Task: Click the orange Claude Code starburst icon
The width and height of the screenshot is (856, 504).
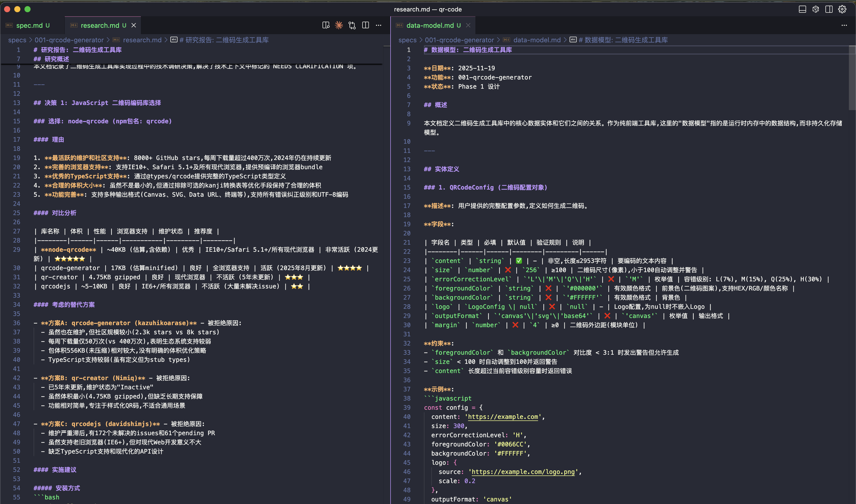Action: (x=339, y=25)
